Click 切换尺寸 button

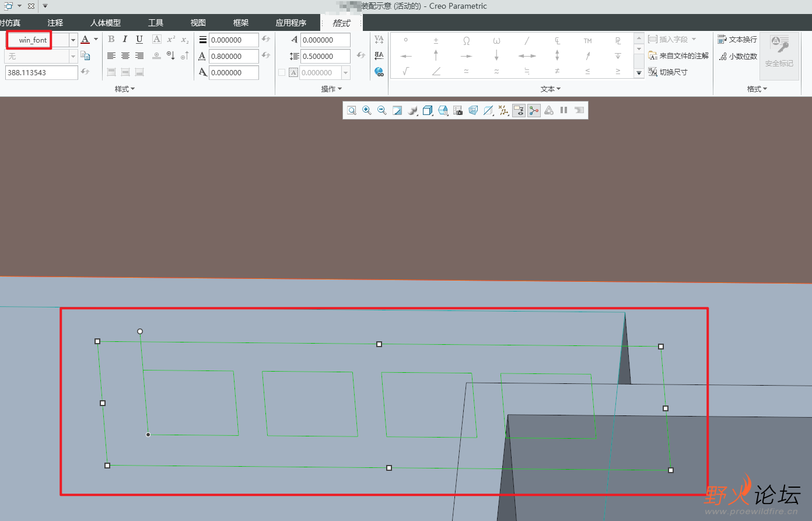tap(668, 72)
